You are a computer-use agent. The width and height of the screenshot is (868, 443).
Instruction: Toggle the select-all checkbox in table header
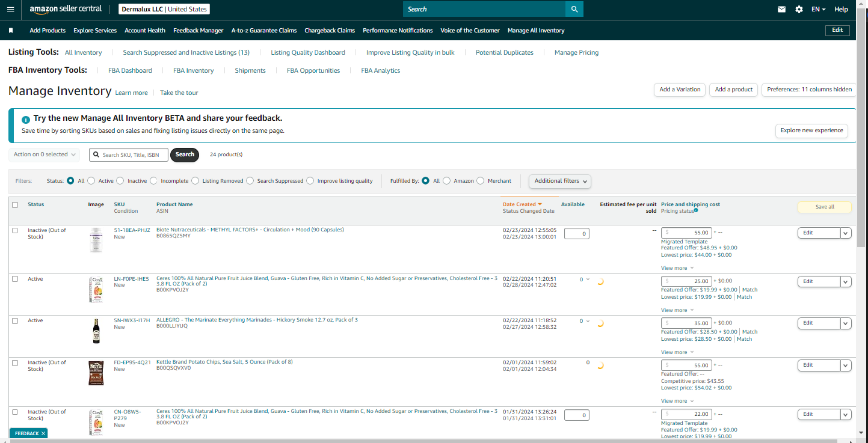tap(15, 205)
